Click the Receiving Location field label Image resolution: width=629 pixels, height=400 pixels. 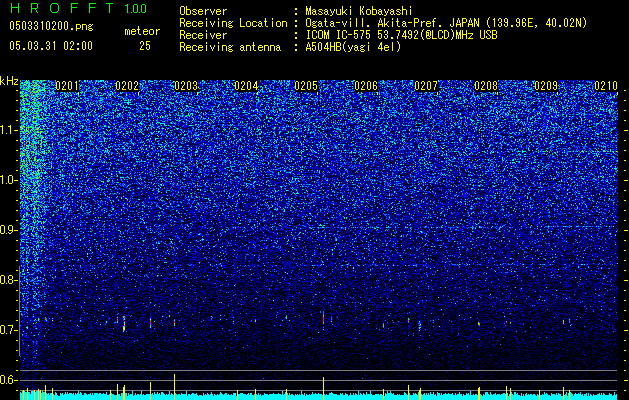click(x=233, y=23)
